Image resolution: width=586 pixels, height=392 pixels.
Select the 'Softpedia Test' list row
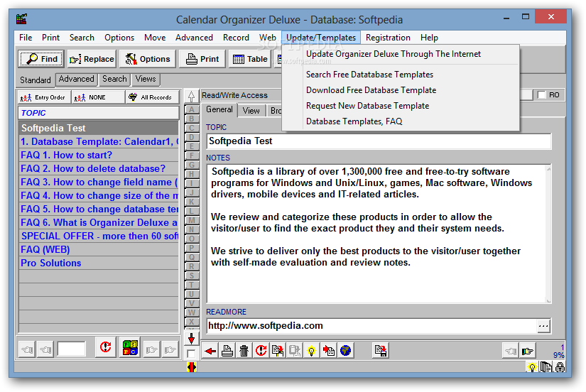(x=99, y=128)
